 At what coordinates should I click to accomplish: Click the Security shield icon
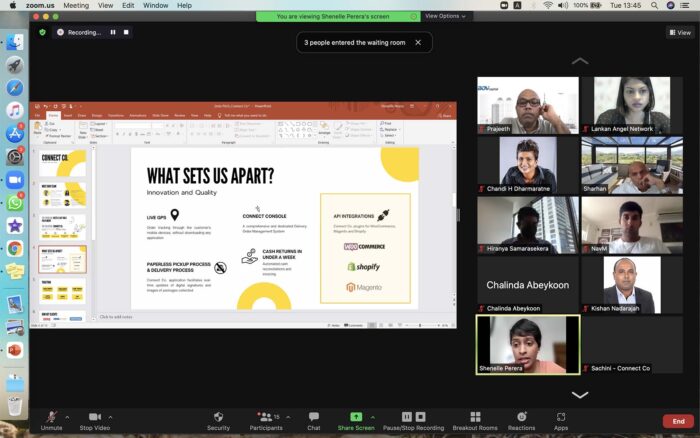point(218,416)
